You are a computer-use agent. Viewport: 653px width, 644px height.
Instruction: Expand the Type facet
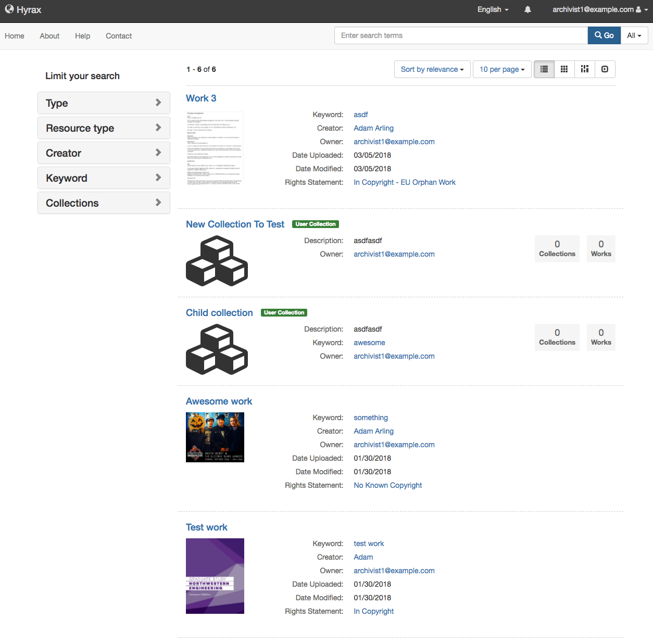click(x=104, y=103)
